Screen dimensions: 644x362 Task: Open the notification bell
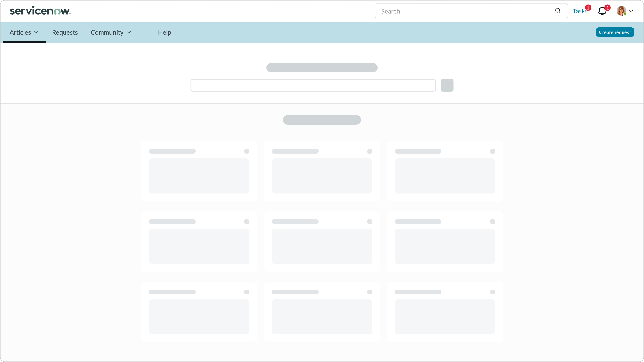point(602,11)
